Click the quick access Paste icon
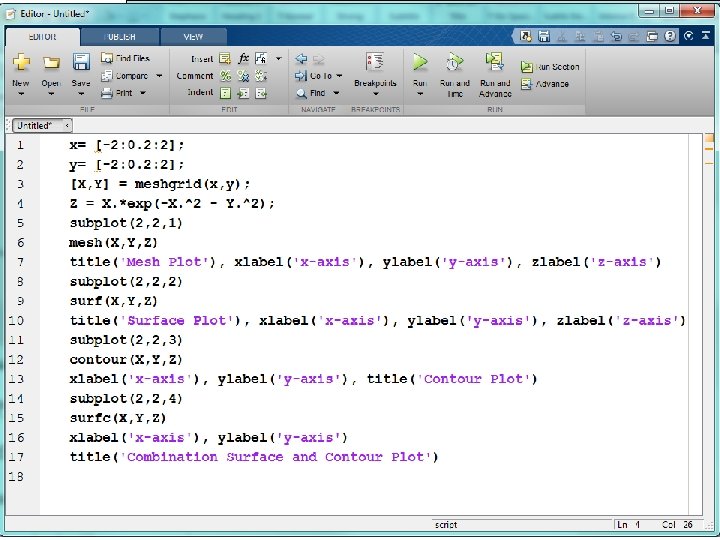Viewport: 720px width, 540px height. tap(598, 36)
